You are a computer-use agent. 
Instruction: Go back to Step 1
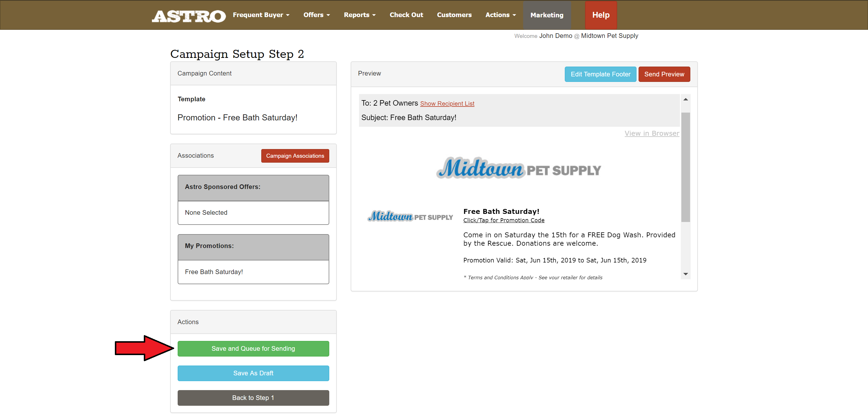coord(253,397)
